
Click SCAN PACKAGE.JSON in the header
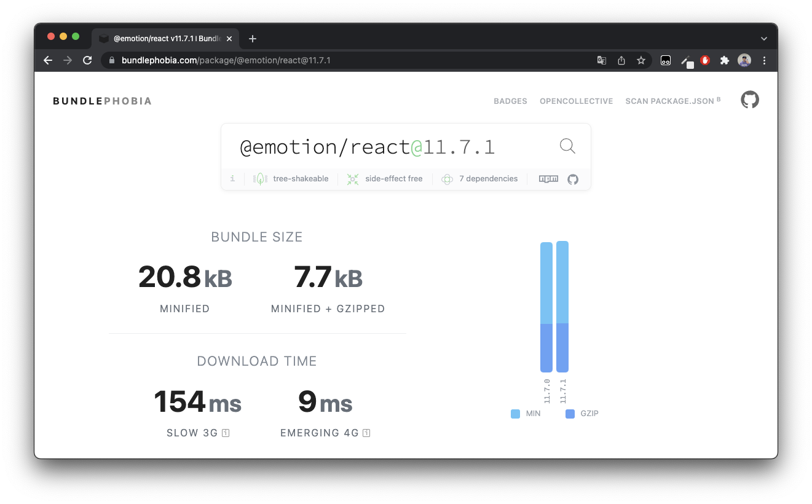click(669, 101)
